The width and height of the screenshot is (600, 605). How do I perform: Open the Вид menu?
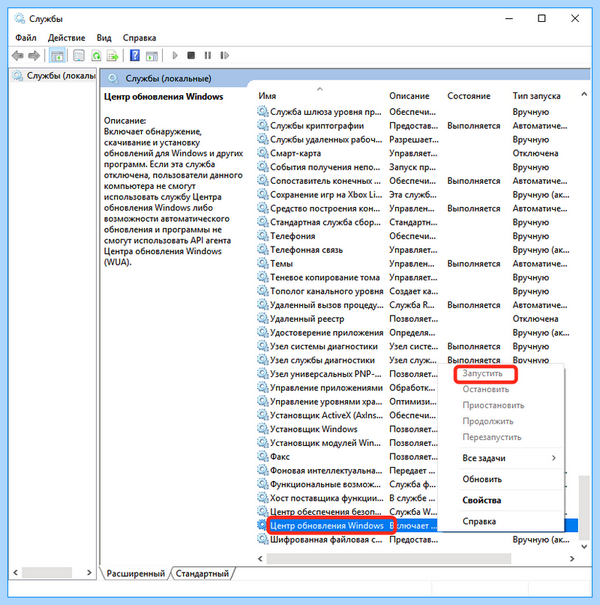104,38
